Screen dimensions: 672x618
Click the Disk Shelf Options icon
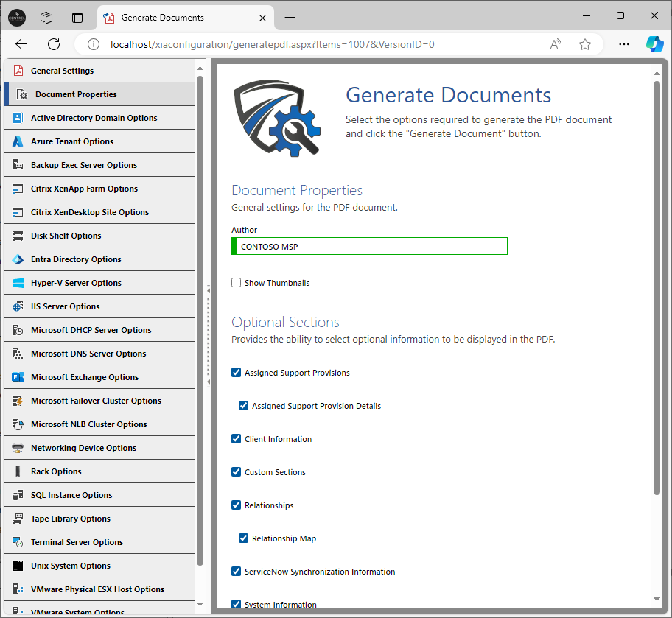click(x=18, y=236)
